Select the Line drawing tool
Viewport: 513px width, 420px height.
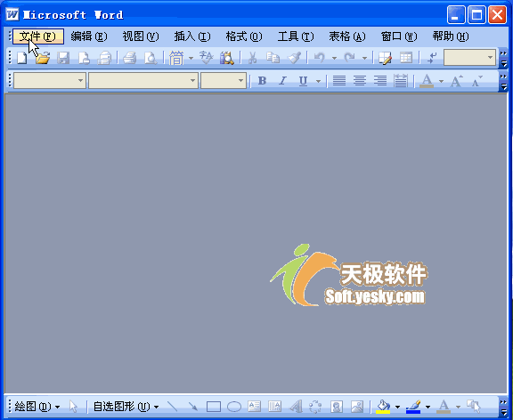pyautogui.click(x=172, y=407)
